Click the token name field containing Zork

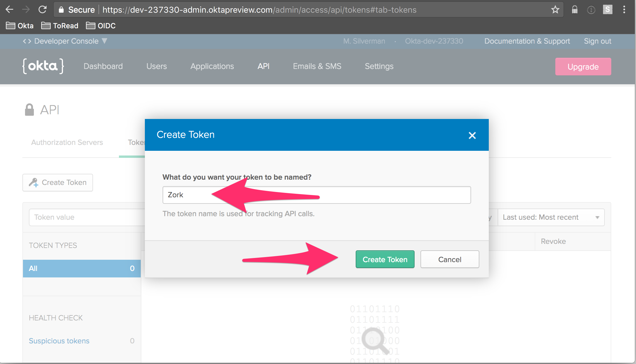(x=317, y=195)
